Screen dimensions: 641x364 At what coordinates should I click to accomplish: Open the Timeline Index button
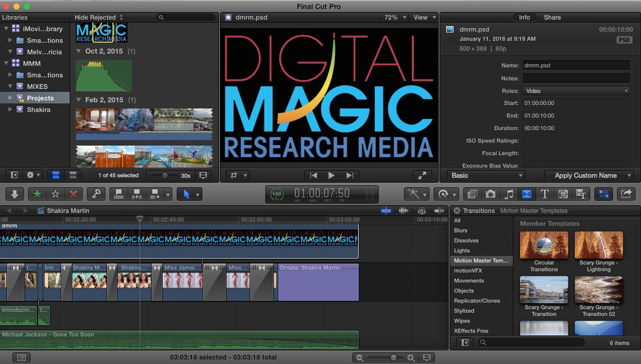pos(21,358)
